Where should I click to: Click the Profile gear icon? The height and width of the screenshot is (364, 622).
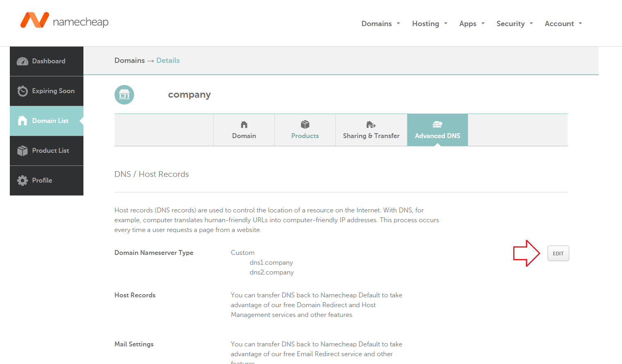22,180
